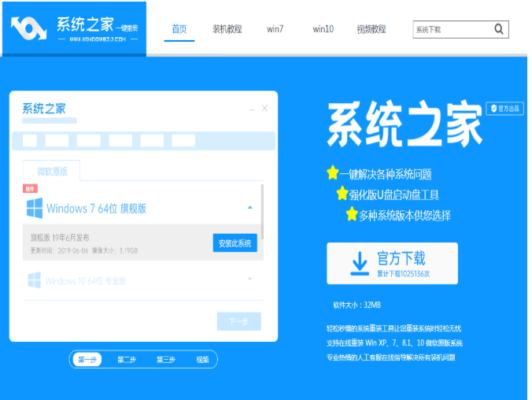Open the 装机教程 navigation tab
Viewport: 532px width, 400px height.
(227, 29)
